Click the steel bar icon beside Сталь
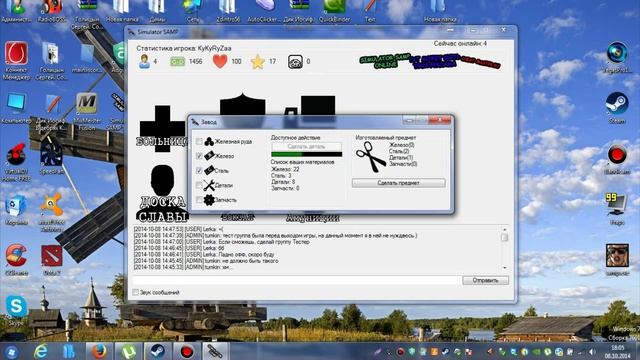This screenshot has width=640, height=360. (209, 170)
